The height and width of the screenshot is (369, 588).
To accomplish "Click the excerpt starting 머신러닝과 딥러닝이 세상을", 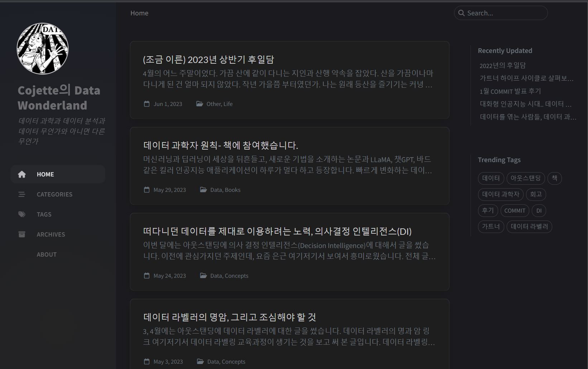I will click(x=288, y=165).
